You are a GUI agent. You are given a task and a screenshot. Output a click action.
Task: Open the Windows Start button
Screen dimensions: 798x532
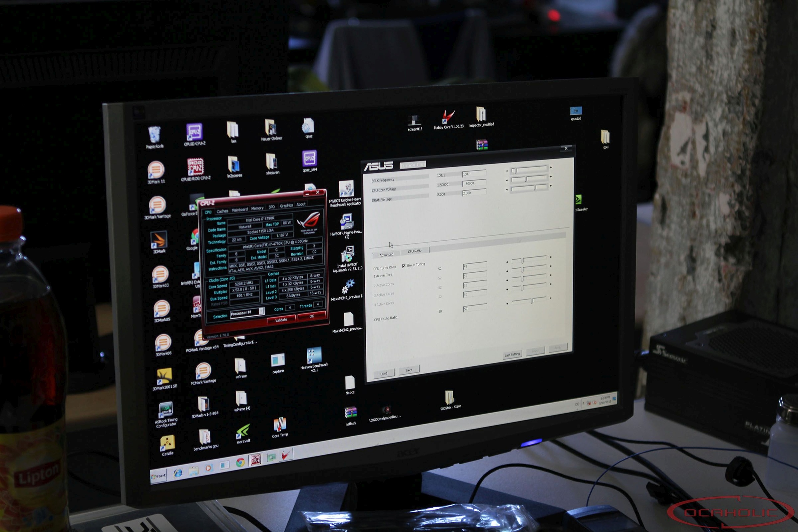point(158,476)
